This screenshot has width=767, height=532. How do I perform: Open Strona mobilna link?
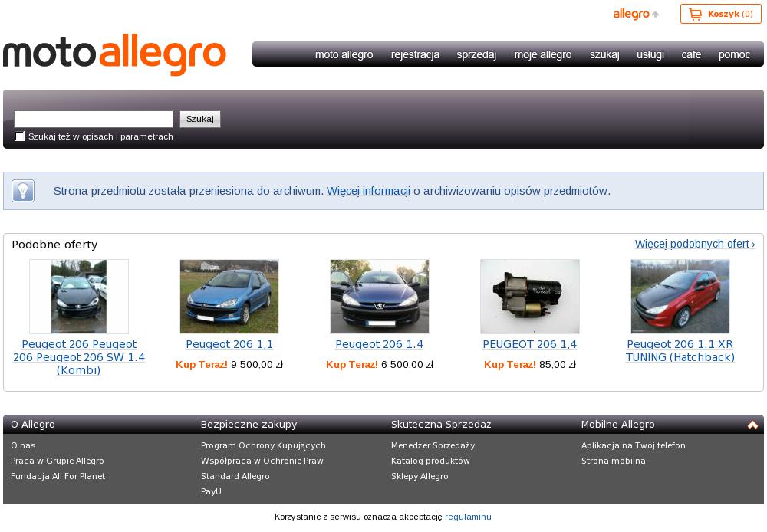(x=613, y=461)
